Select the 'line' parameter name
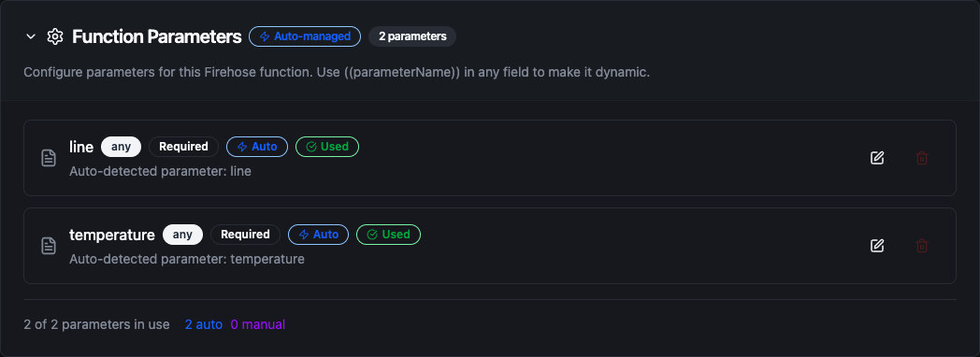This screenshot has height=357, width=980. [x=81, y=148]
